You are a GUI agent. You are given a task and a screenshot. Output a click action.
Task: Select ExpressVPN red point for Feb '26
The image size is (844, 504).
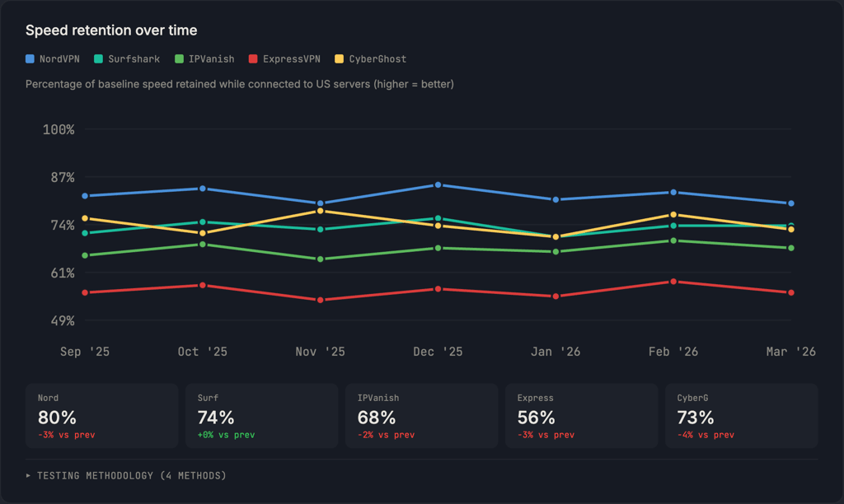[x=673, y=282]
